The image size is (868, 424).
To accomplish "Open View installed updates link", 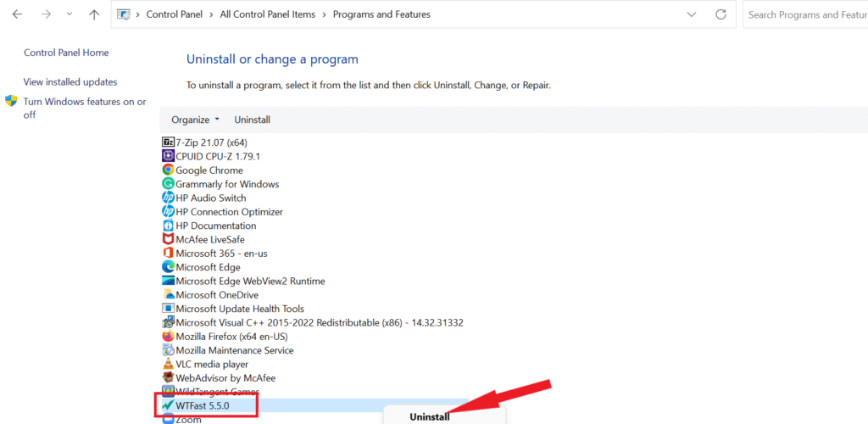I will [x=70, y=82].
